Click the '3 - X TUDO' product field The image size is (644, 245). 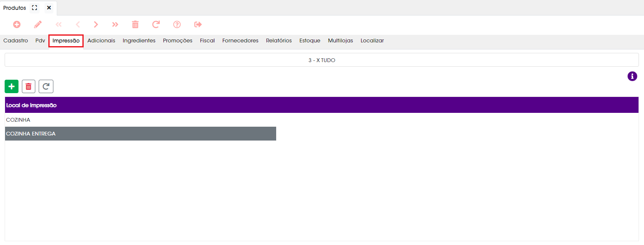(x=322, y=60)
